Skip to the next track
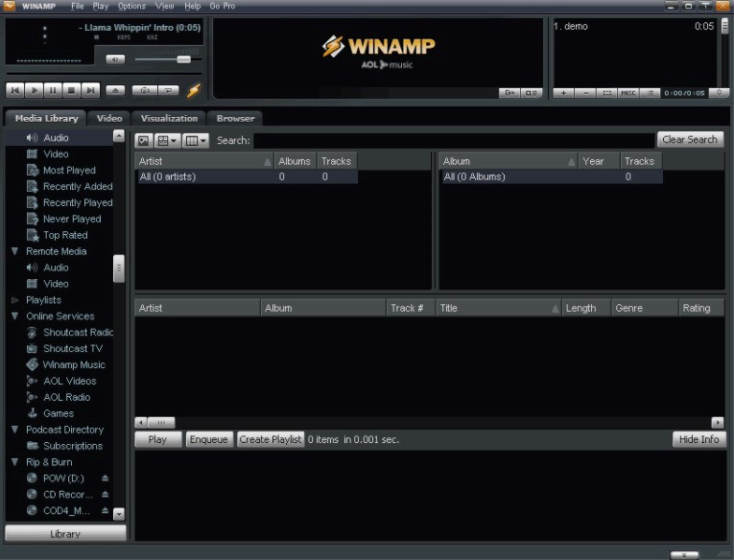 (91, 90)
